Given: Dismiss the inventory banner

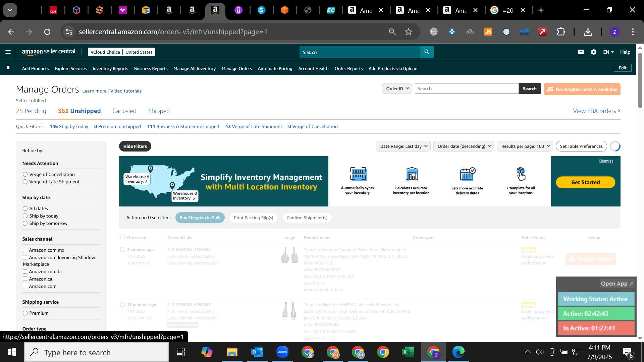Looking at the screenshot, I should [606, 161].
